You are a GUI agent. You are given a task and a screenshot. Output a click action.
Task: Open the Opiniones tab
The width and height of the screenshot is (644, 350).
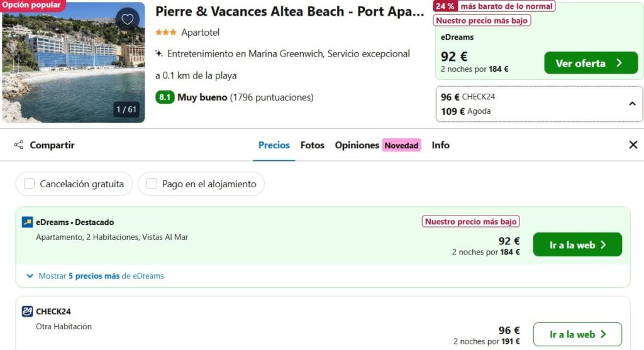coord(357,145)
